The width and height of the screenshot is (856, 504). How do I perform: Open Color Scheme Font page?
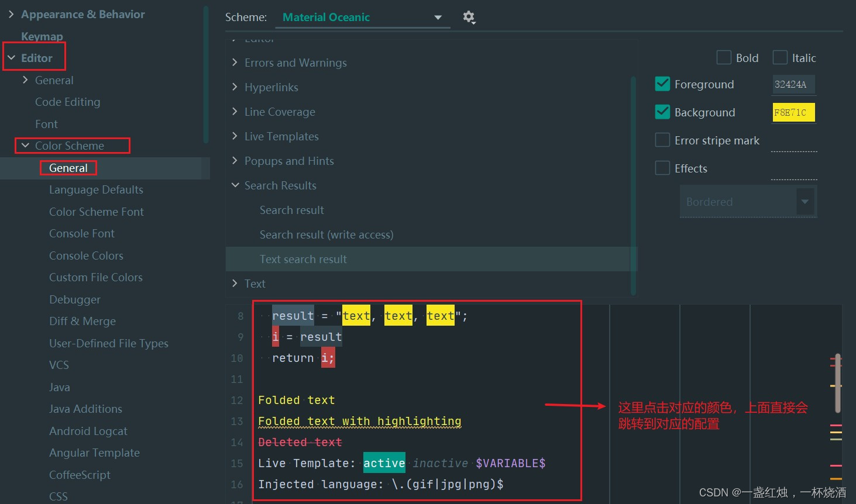tap(96, 212)
